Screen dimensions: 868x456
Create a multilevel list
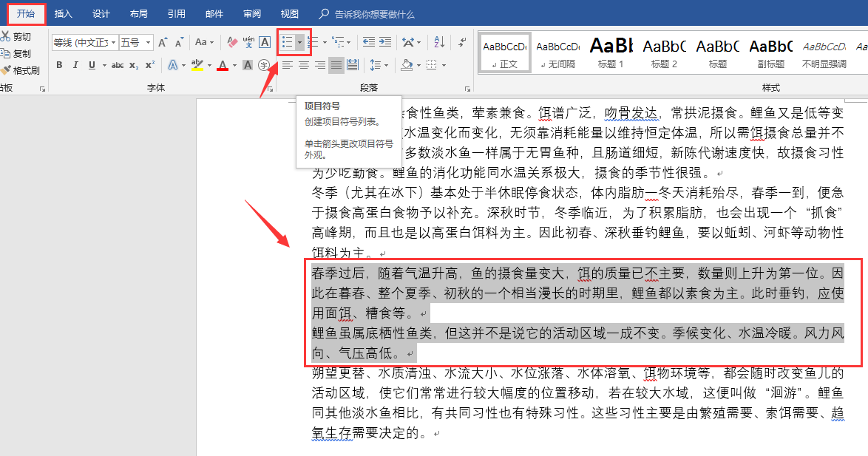point(338,42)
